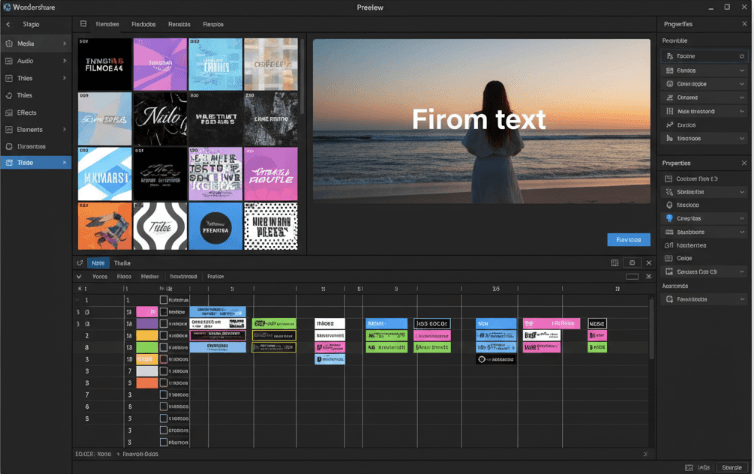The image size is (754, 474).
Task: Select the Nalo black script title thumbnail
Action: 161,119
